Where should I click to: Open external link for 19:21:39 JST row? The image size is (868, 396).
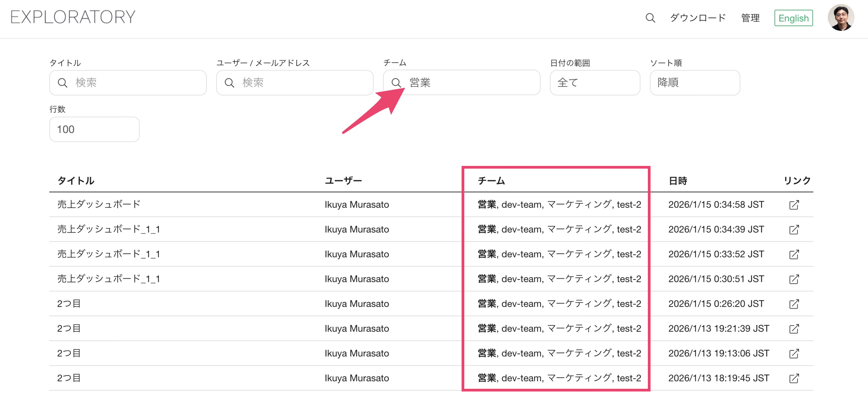tap(794, 329)
